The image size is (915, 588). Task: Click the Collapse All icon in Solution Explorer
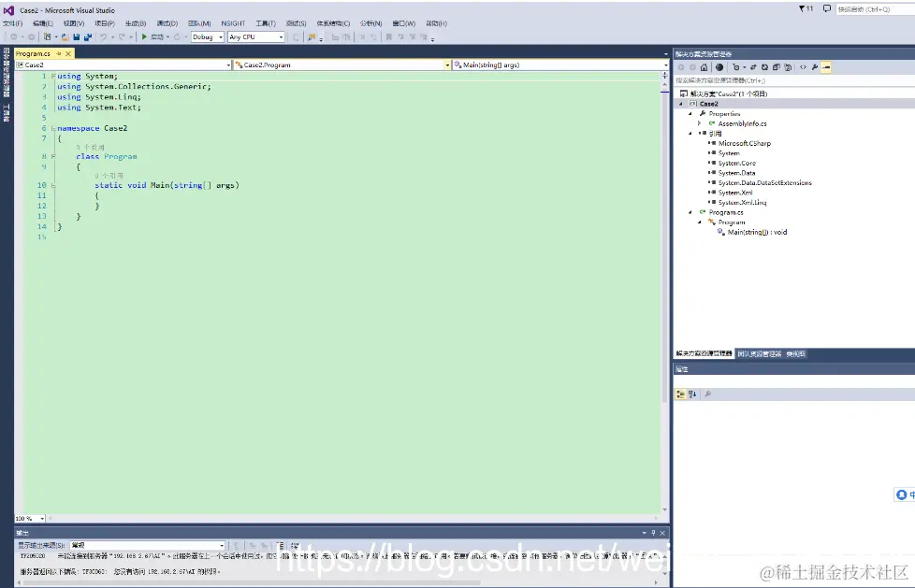pos(777,67)
